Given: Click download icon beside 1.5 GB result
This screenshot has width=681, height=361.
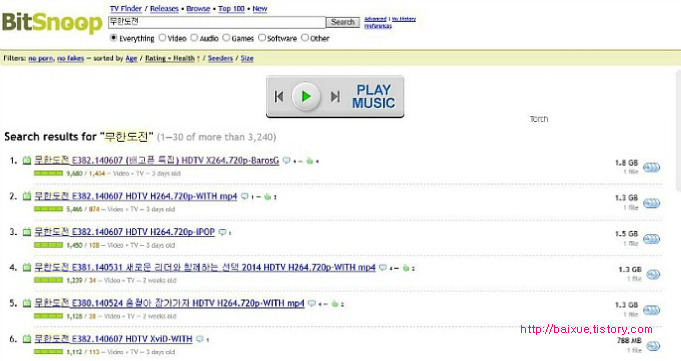Looking at the screenshot, I should 651,239.
